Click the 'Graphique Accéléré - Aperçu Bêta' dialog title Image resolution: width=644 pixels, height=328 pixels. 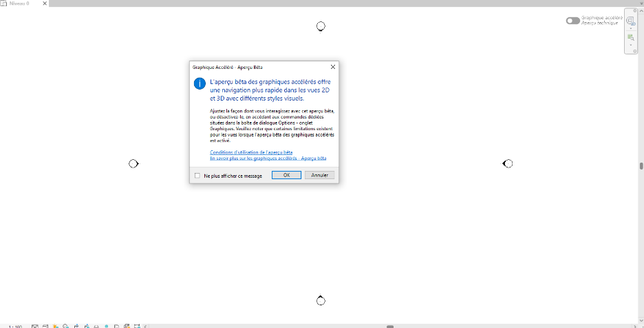pos(228,67)
